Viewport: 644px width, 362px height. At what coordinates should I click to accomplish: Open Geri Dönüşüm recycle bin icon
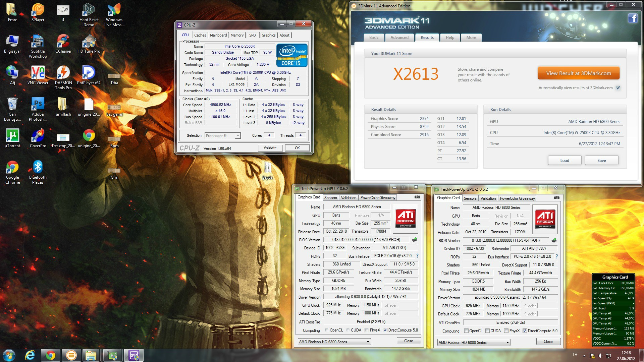click(12, 110)
